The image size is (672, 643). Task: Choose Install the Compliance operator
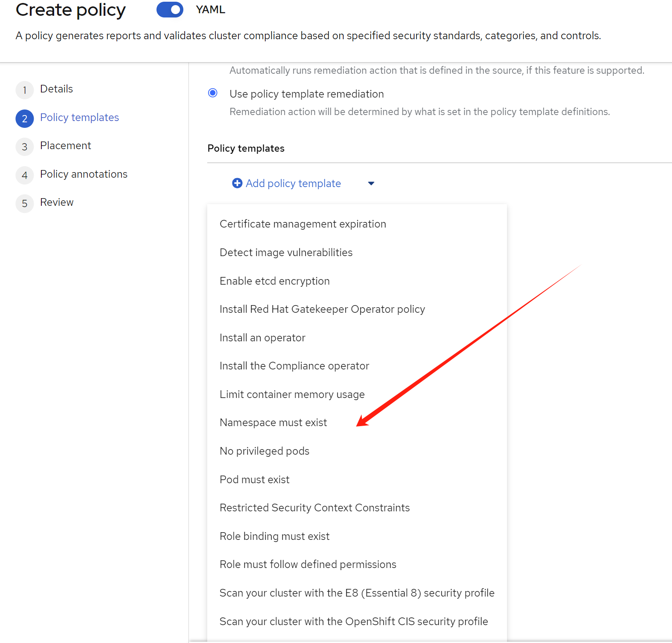pos(294,366)
